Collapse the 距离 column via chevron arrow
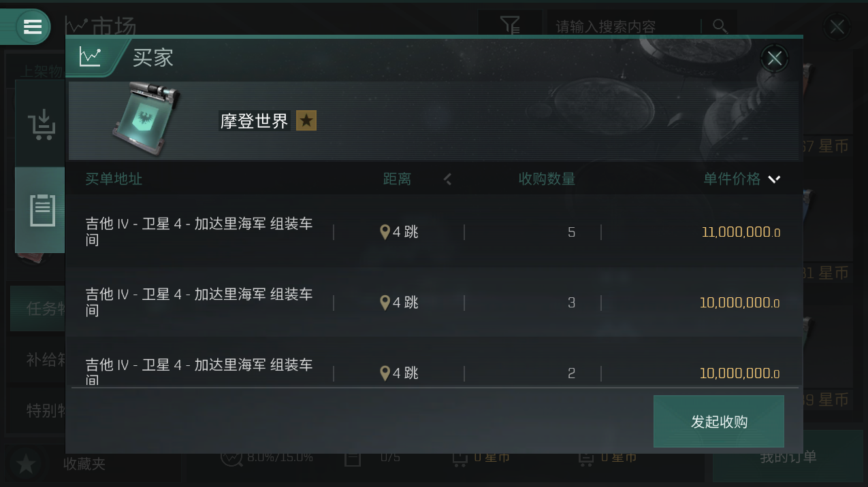The image size is (868, 487). [447, 180]
